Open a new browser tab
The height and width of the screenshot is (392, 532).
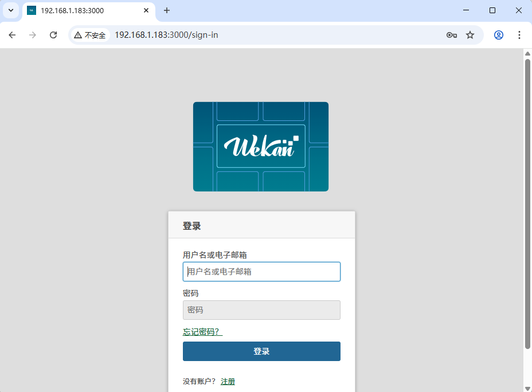(x=167, y=10)
